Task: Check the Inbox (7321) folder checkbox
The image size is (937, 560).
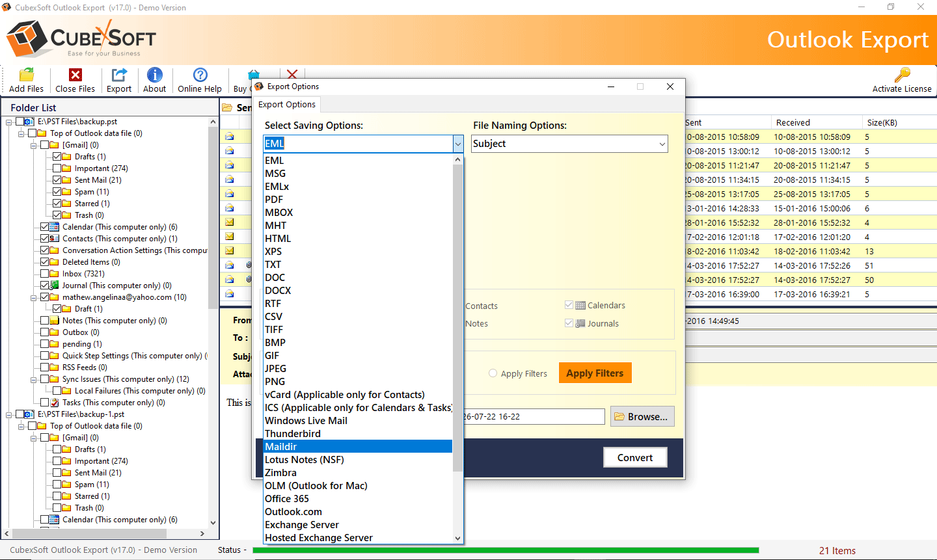Action: point(45,274)
